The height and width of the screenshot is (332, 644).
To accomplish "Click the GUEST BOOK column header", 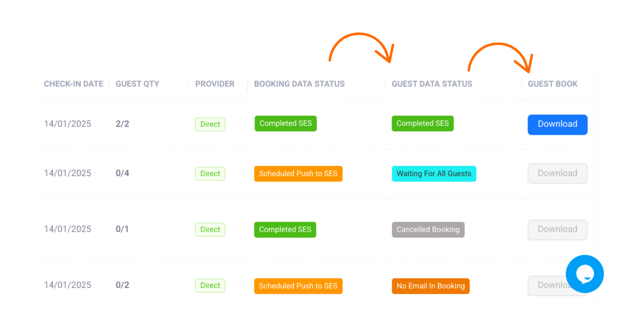I will click(552, 84).
